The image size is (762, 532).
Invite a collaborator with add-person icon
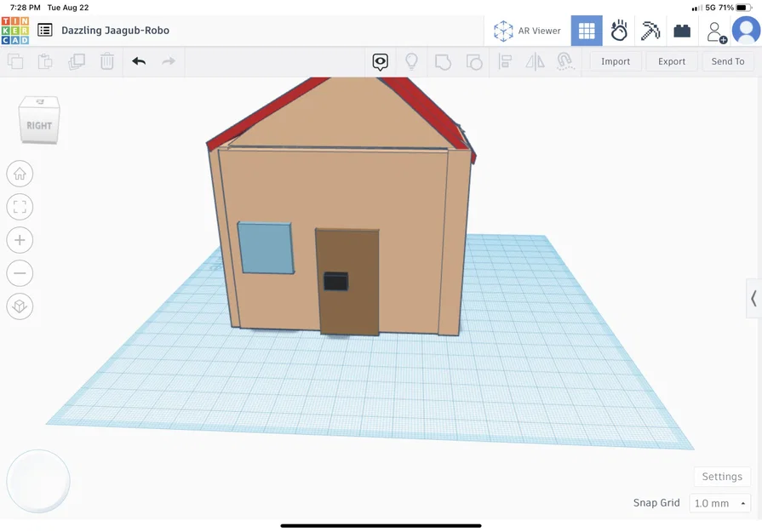[716, 32]
